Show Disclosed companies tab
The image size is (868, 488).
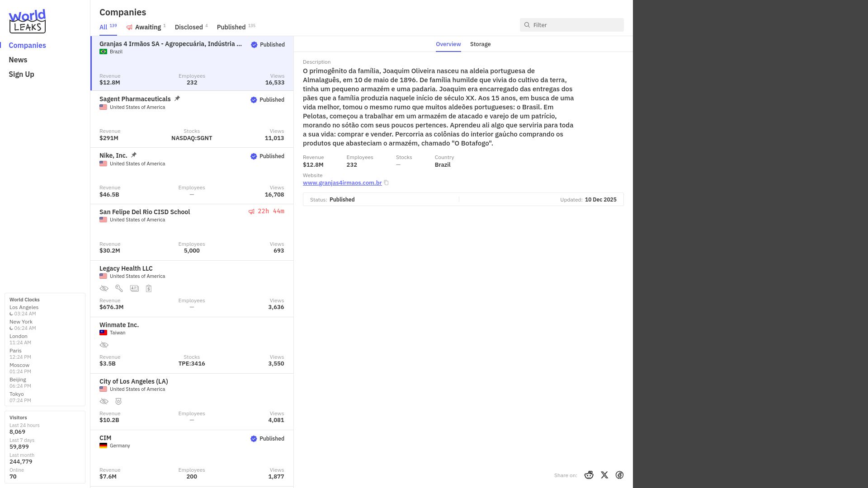(x=191, y=27)
